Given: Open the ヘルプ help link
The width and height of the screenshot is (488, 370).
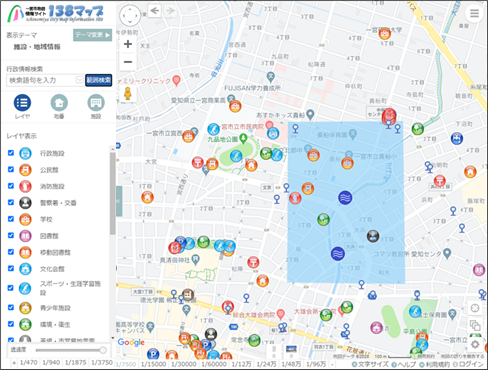Looking at the screenshot, I should coord(403,364).
